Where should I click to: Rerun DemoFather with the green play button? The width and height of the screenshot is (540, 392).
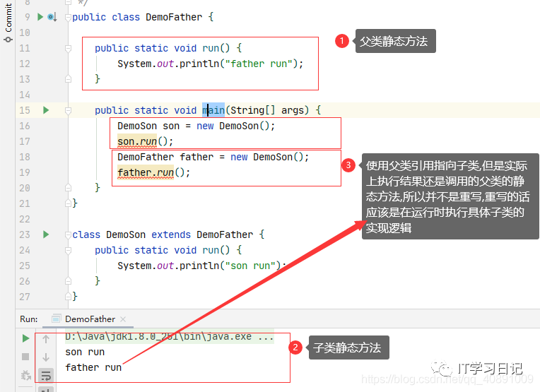[25, 338]
